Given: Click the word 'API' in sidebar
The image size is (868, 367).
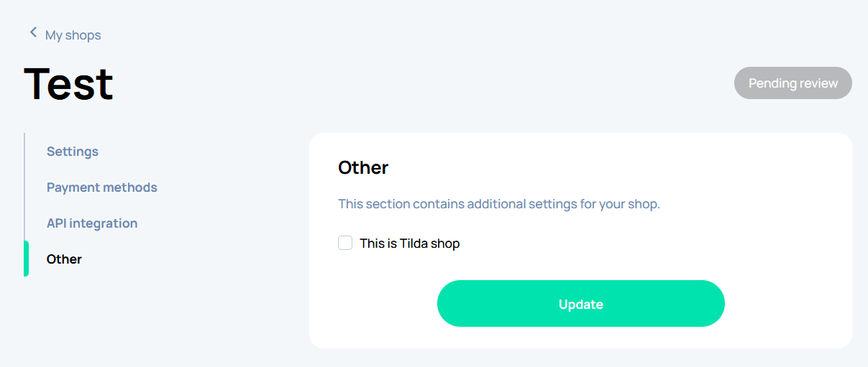Looking at the screenshot, I should (x=57, y=223).
